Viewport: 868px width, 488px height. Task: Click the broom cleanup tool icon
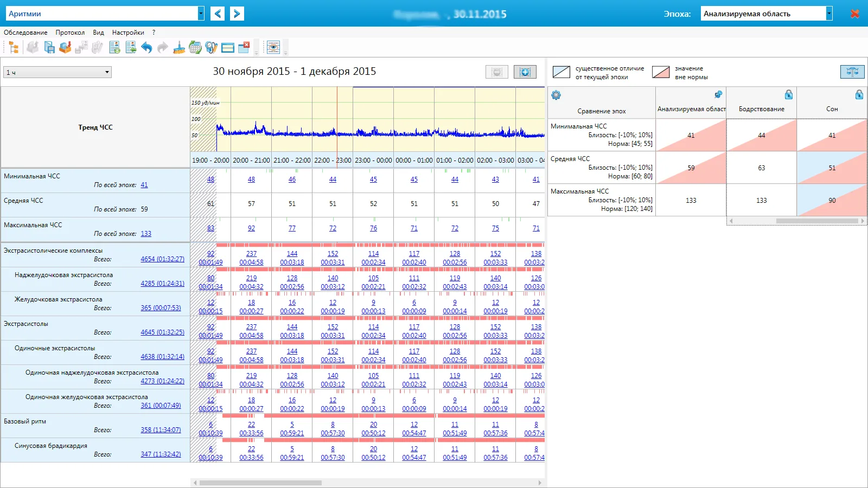179,48
